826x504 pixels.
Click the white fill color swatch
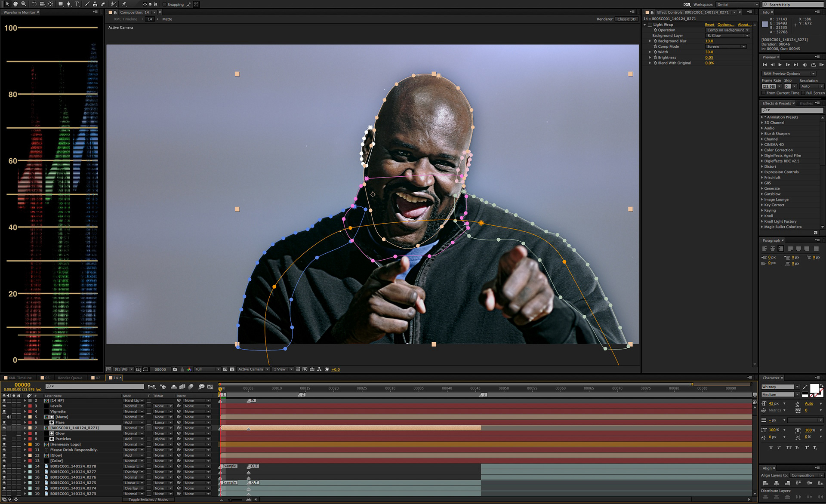tap(814, 389)
